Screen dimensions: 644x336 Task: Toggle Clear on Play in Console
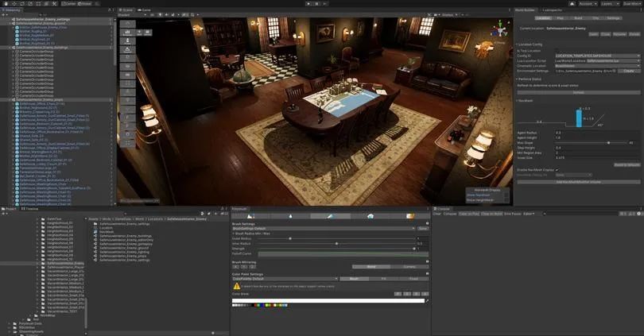[469, 214]
